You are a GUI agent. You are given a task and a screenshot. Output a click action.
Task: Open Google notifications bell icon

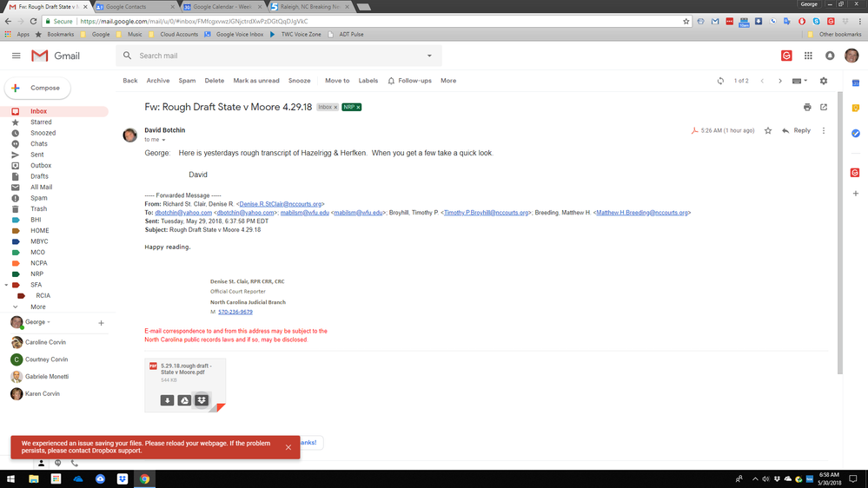[x=830, y=56]
